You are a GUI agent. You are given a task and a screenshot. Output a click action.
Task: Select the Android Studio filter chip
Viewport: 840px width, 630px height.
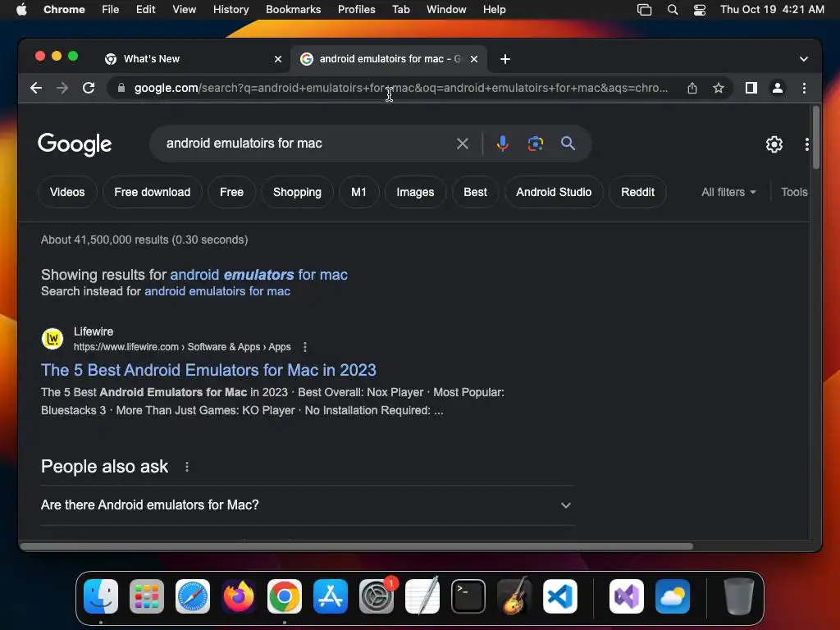coord(554,192)
